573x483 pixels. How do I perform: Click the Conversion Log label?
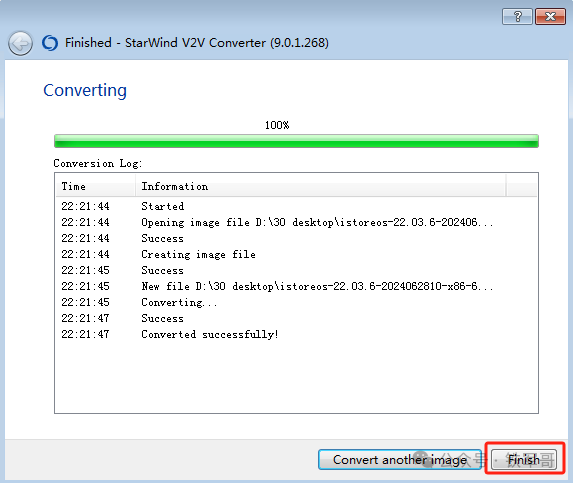[98, 163]
